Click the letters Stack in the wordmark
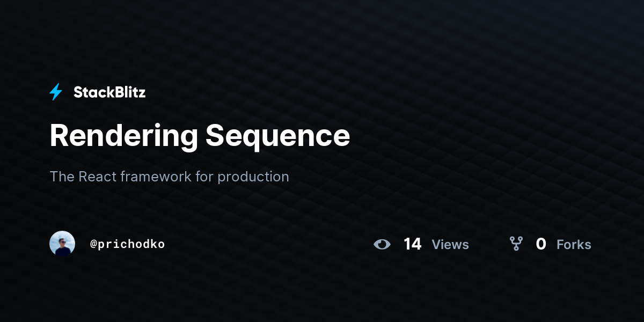644x322 pixels. pos(93,92)
